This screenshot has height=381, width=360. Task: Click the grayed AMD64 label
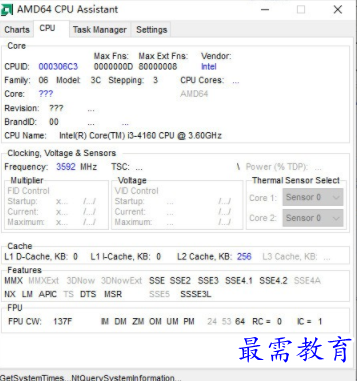click(x=194, y=94)
